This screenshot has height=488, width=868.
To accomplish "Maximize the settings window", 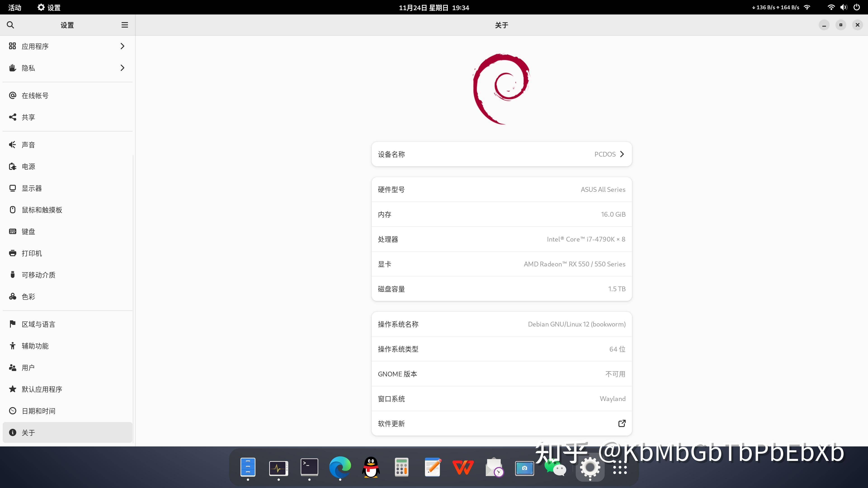I will pyautogui.click(x=841, y=25).
